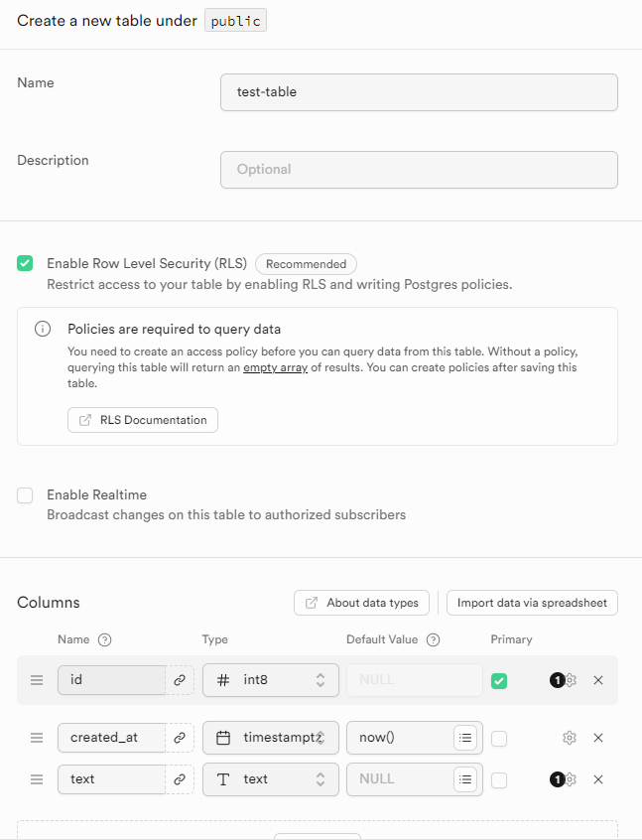Click the help icon beside the Name header

pos(105,639)
